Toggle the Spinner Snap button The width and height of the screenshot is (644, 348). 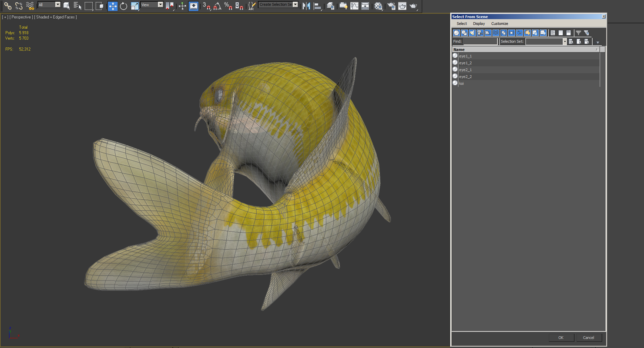239,6
